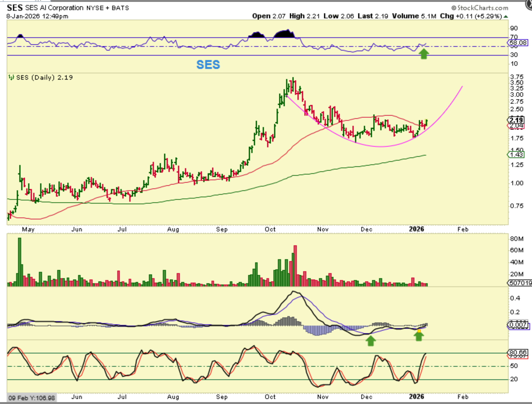Click the bold SES ticker symbol in the header
The image size is (532, 404).
[x=15, y=8]
